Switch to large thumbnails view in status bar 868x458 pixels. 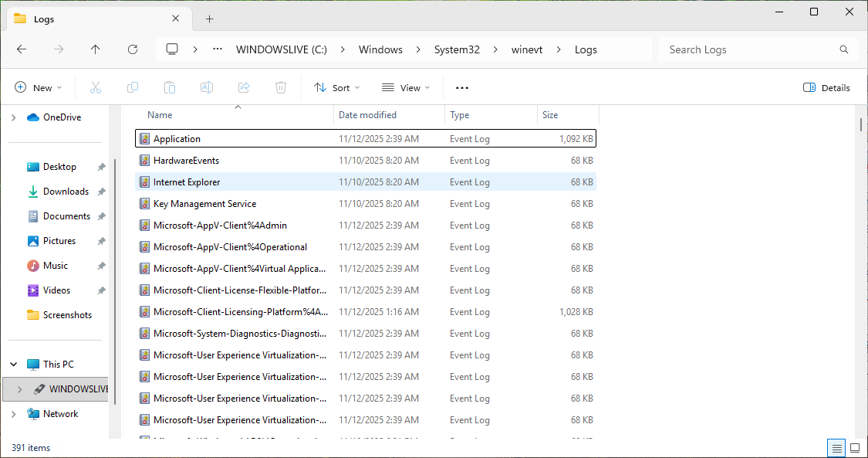(855, 448)
